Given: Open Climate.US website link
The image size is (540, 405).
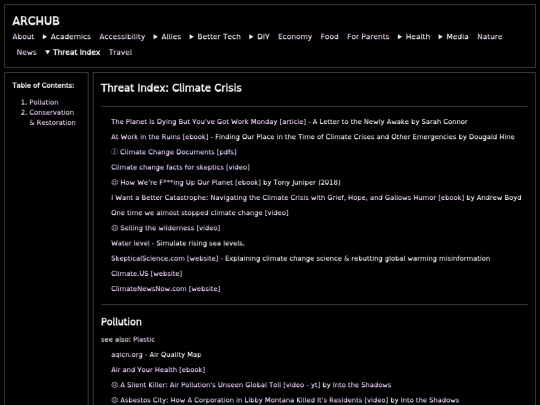Looking at the screenshot, I should [x=147, y=273].
